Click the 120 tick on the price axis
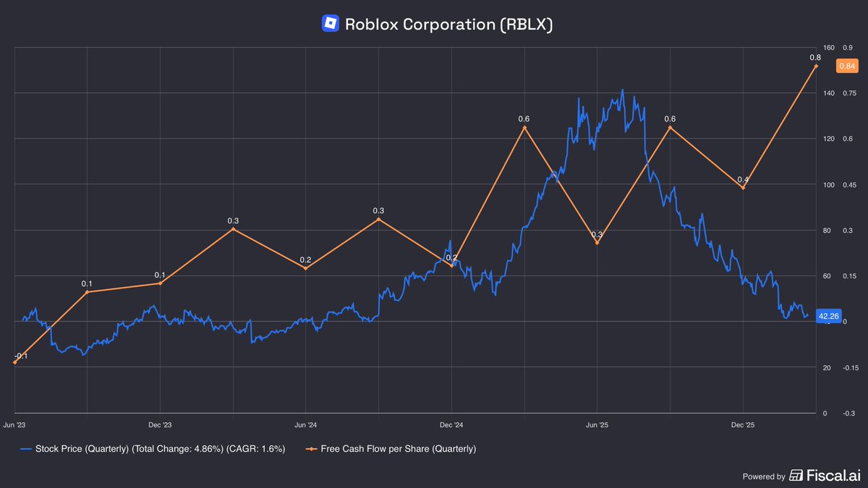Viewport: 868px width, 488px height. 828,139
